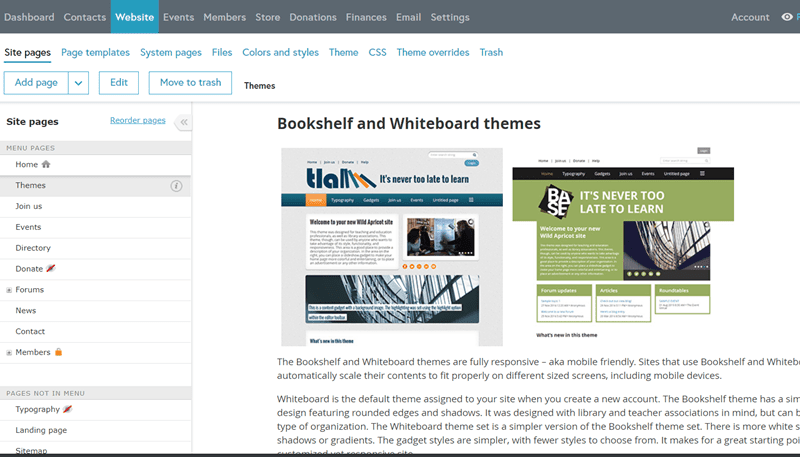
Task: Switch to the Theme tab
Action: [x=343, y=53]
